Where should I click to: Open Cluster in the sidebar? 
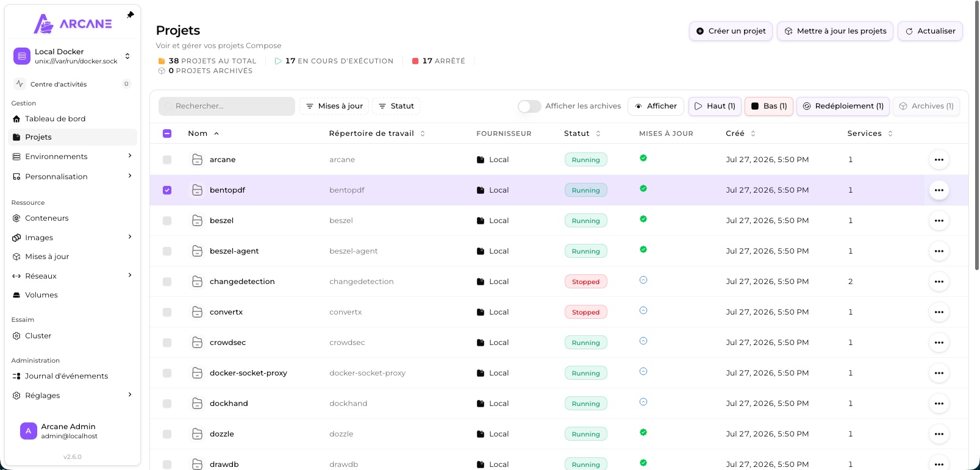(73, 336)
